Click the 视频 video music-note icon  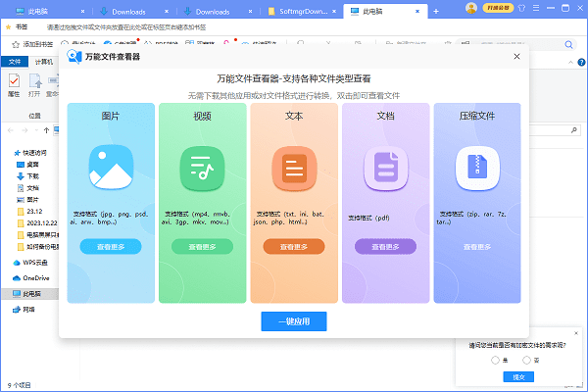pos(202,168)
